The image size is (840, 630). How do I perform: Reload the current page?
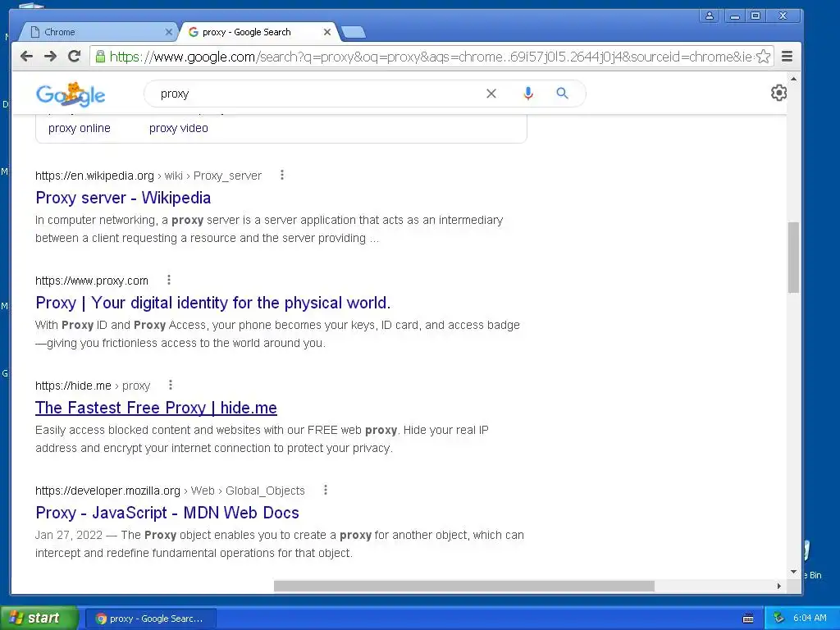[x=75, y=57]
